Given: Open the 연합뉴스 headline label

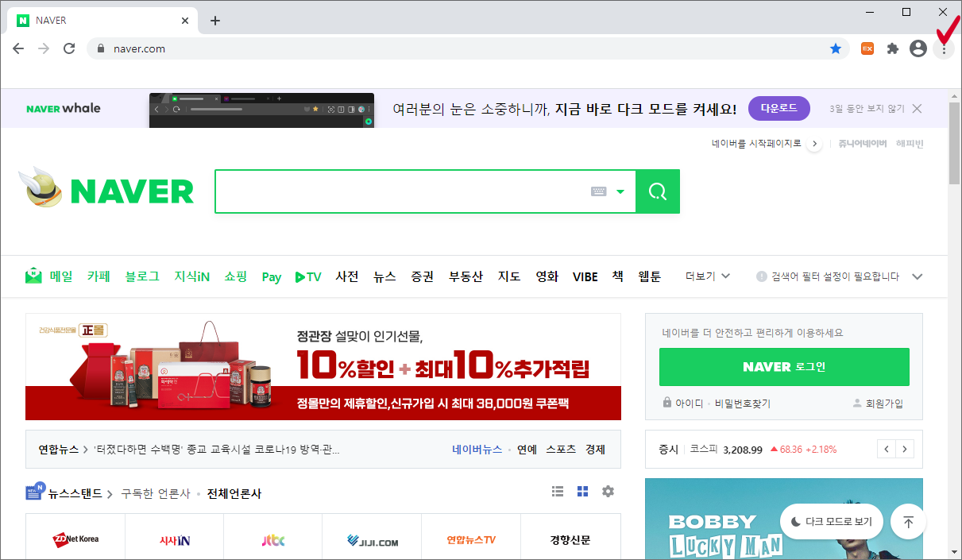Looking at the screenshot, I should pos(59,450).
